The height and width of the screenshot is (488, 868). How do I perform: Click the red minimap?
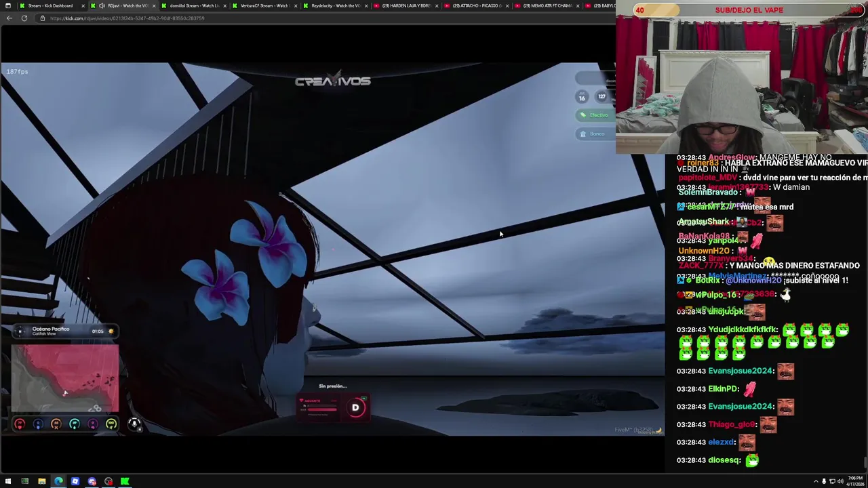pos(65,379)
